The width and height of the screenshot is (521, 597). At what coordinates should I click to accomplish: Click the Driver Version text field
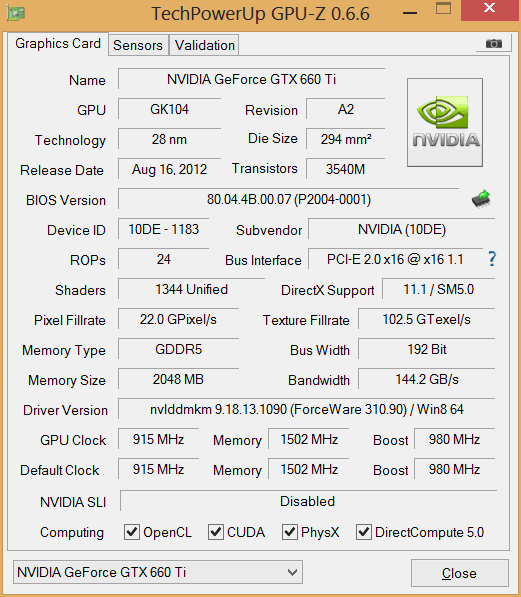pyautogui.click(x=307, y=409)
